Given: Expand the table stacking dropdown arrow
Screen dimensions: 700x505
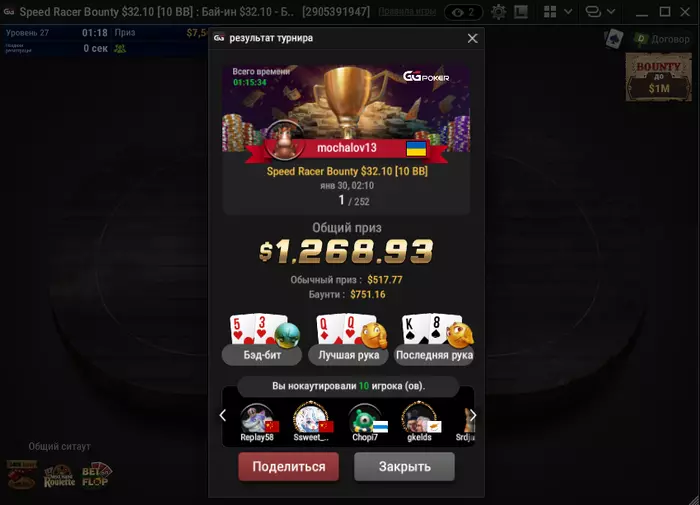Looking at the screenshot, I should [611, 12].
